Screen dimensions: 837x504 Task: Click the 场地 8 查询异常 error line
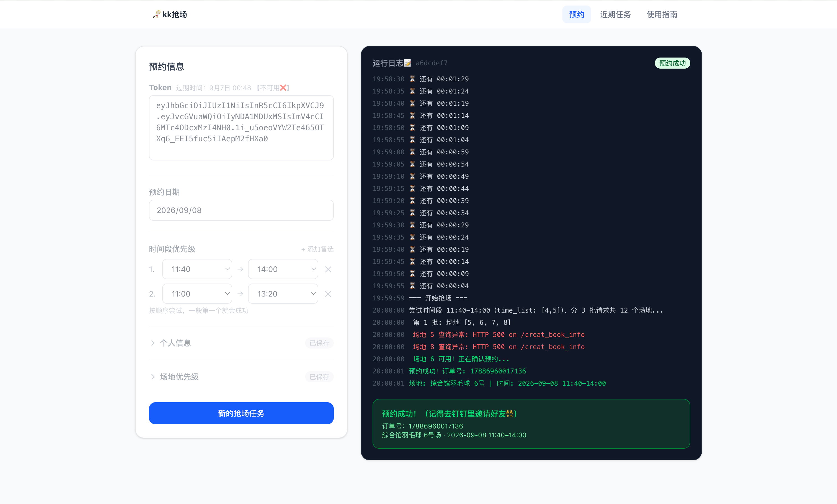point(499,347)
